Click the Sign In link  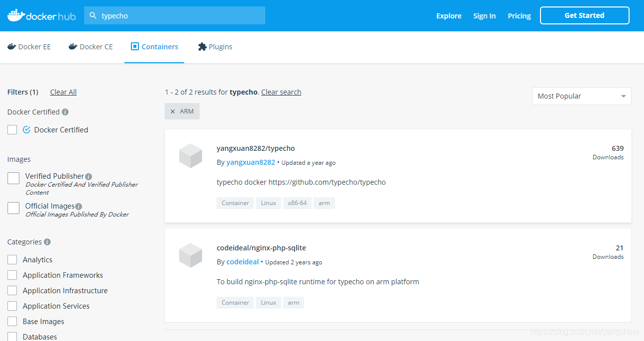coord(484,16)
